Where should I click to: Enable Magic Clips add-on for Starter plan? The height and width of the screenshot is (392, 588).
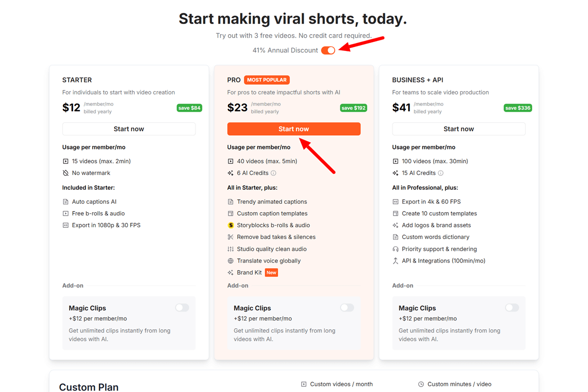click(182, 308)
